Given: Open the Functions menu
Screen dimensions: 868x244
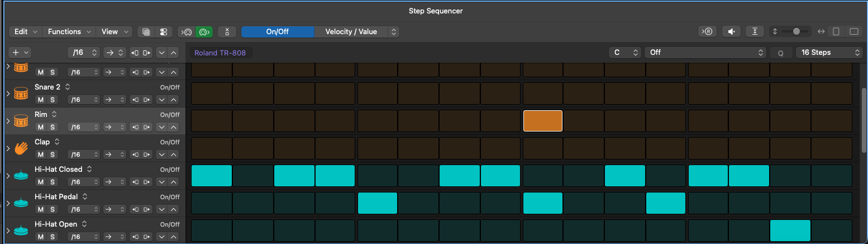Looking at the screenshot, I should pos(69,32).
